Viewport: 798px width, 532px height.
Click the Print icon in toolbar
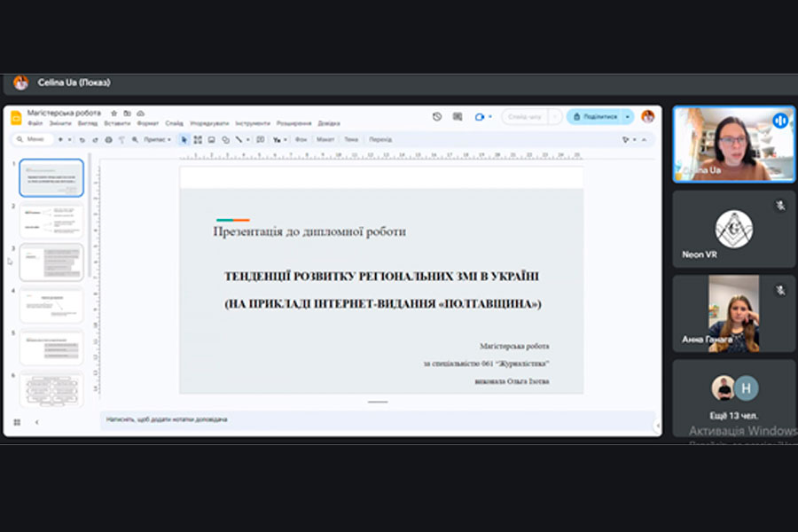click(x=108, y=139)
